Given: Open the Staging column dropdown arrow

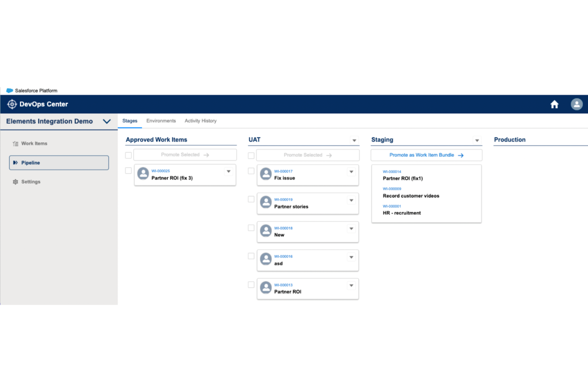Looking at the screenshot, I should 477,140.
